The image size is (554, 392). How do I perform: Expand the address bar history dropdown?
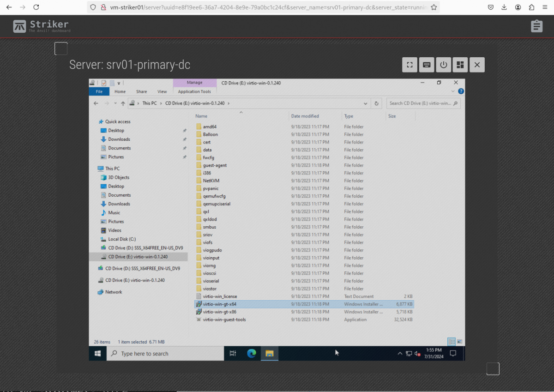[x=366, y=103]
